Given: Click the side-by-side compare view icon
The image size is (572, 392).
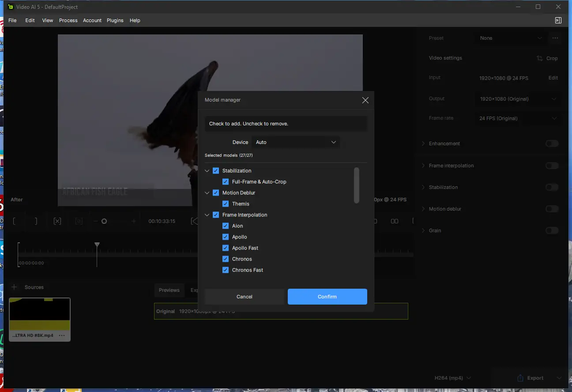Looking at the screenshot, I should point(395,221).
